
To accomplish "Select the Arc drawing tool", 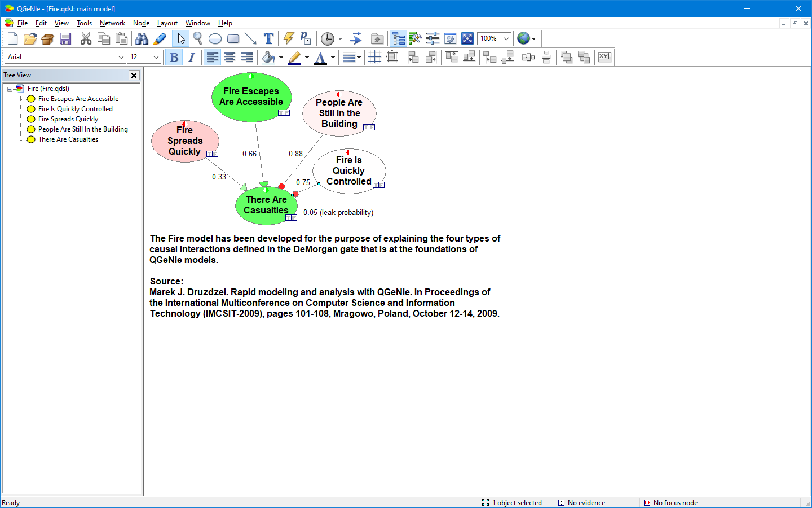I will click(250, 38).
